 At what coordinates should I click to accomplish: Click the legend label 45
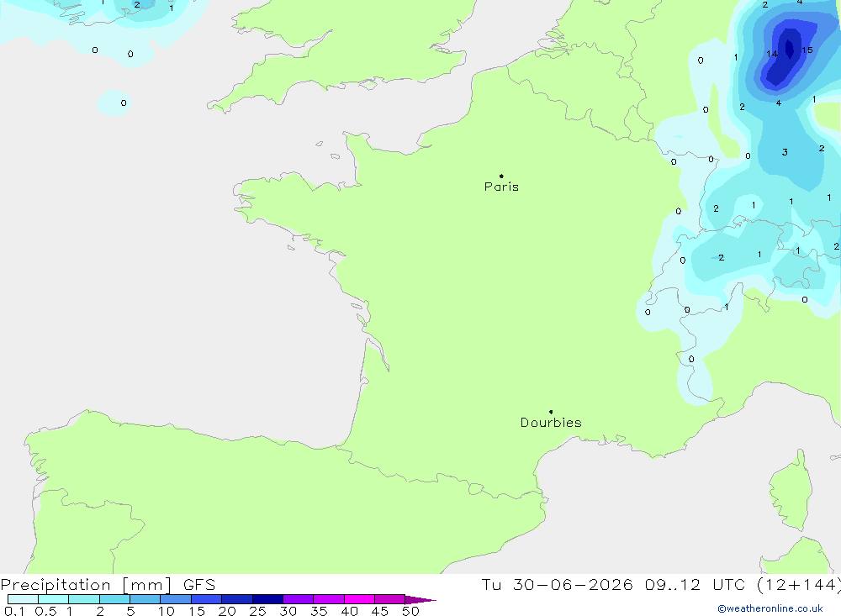click(x=380, y=611)
